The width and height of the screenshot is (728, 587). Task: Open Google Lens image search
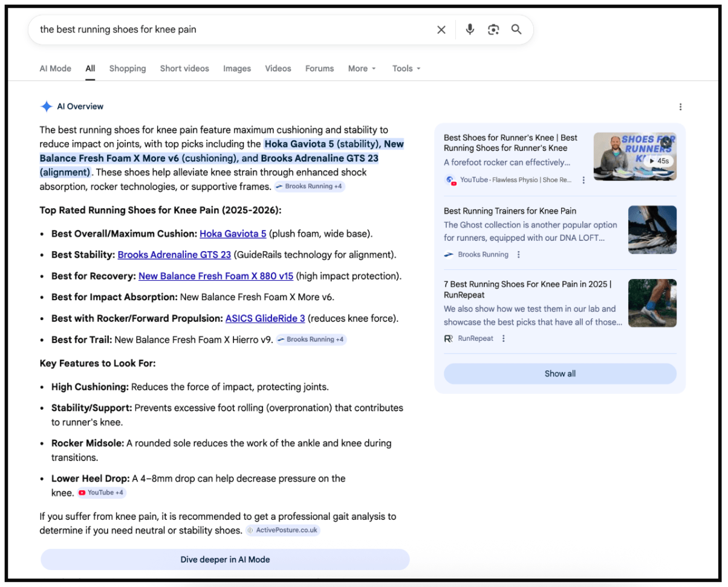(493, 29)
